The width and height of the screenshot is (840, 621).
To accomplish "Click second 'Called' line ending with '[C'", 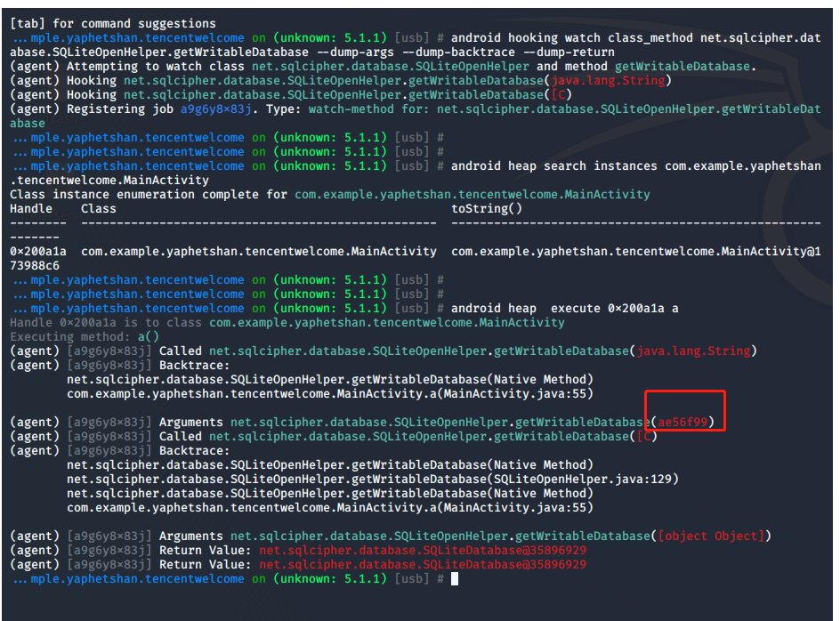I will tap(333, 437).
